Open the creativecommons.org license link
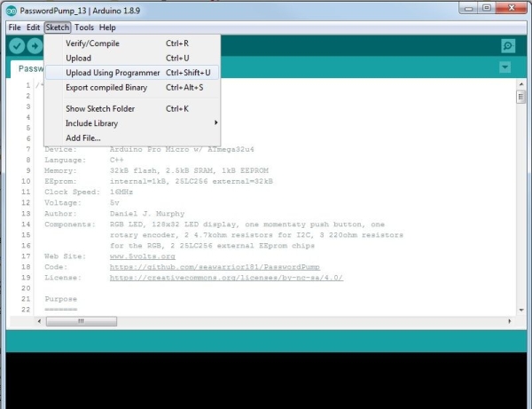Image resolution: width=532 pixels, height=409 pixels. pos(226,278)
